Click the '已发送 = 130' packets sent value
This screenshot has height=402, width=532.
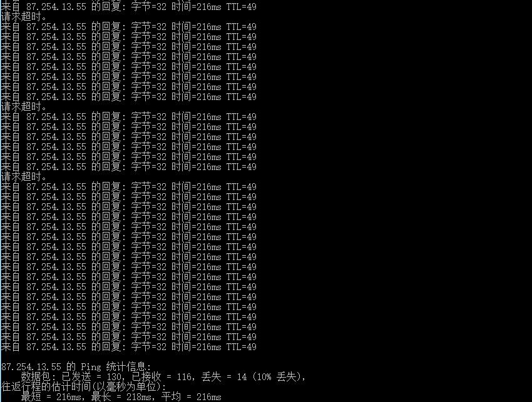point(91,376)
